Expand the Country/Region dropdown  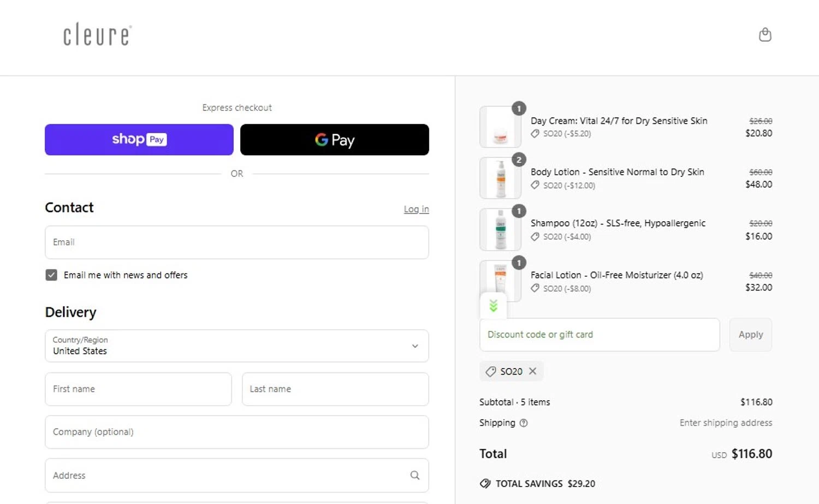pos(237,346)
